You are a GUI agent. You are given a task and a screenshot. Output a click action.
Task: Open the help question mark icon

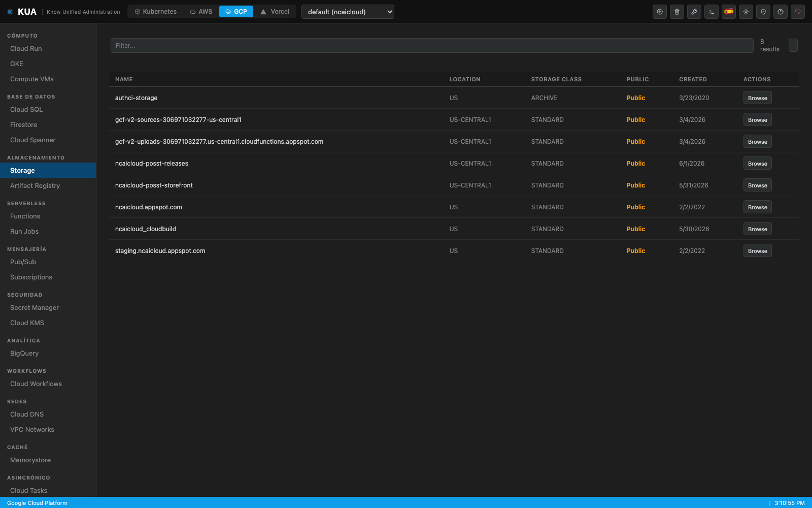point(781,12)
